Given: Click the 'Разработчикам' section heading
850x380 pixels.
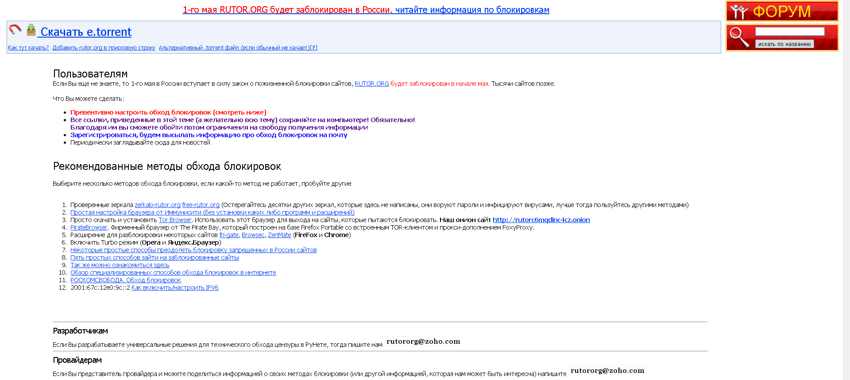Looking at the screenshot, I should point(80,331).
